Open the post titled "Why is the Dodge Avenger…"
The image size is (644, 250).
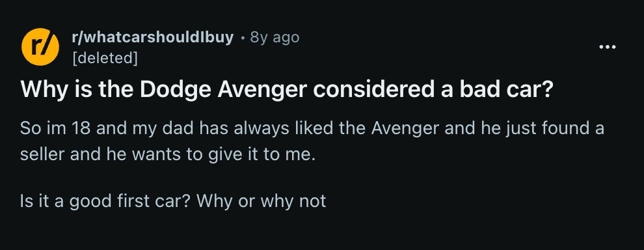[286, 90]
